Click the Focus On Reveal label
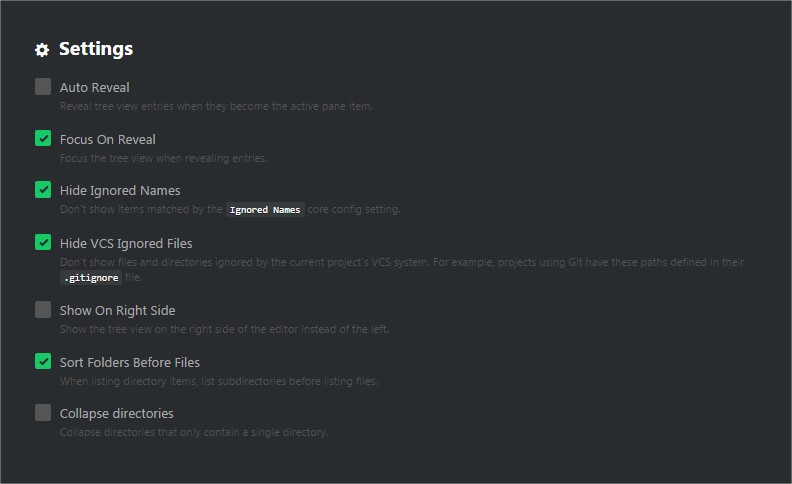Screen dimensions: 792x484 [108, 140]
